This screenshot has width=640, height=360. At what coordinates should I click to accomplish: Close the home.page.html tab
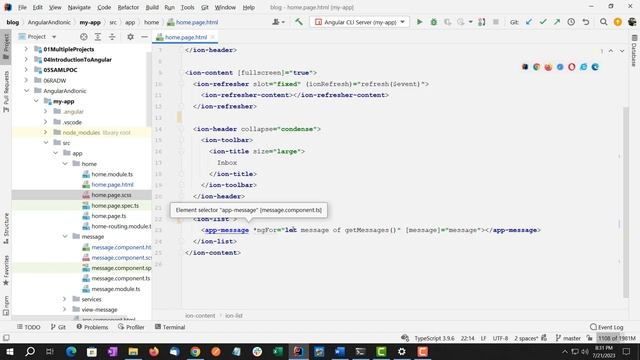tap(213, 37)
